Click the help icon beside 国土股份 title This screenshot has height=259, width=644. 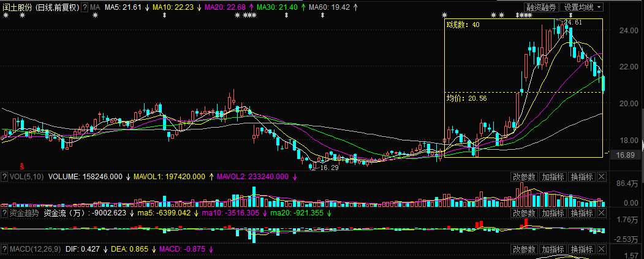coord(85,7)
